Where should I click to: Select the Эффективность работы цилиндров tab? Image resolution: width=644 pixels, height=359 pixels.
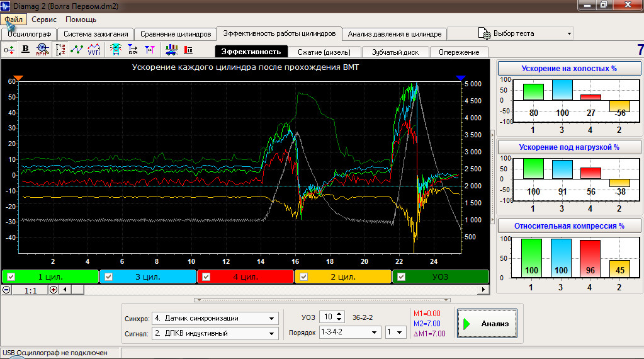(x=280, y=33)
